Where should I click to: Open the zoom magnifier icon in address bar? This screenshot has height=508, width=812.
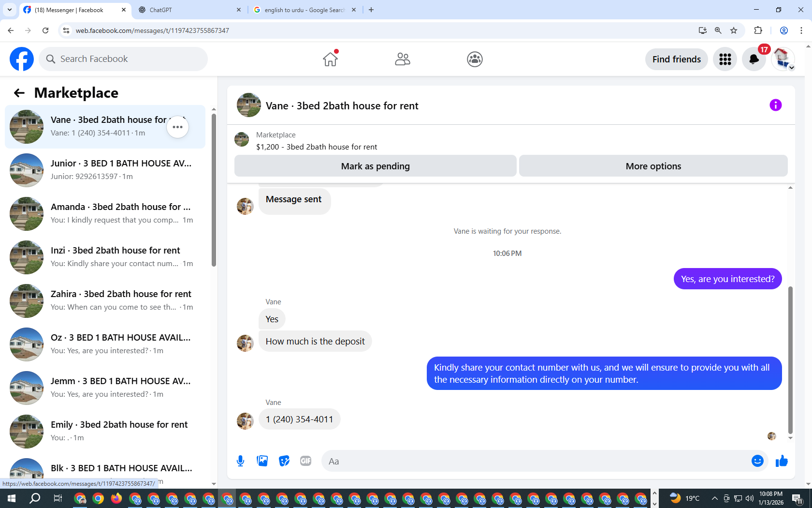click(718, 30)
